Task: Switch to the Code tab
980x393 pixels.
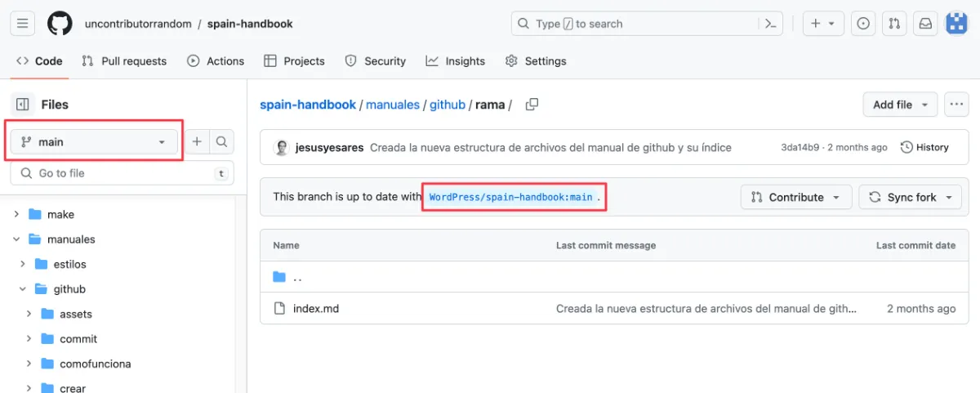Action: pyautogui.click(x=39, y=60)
